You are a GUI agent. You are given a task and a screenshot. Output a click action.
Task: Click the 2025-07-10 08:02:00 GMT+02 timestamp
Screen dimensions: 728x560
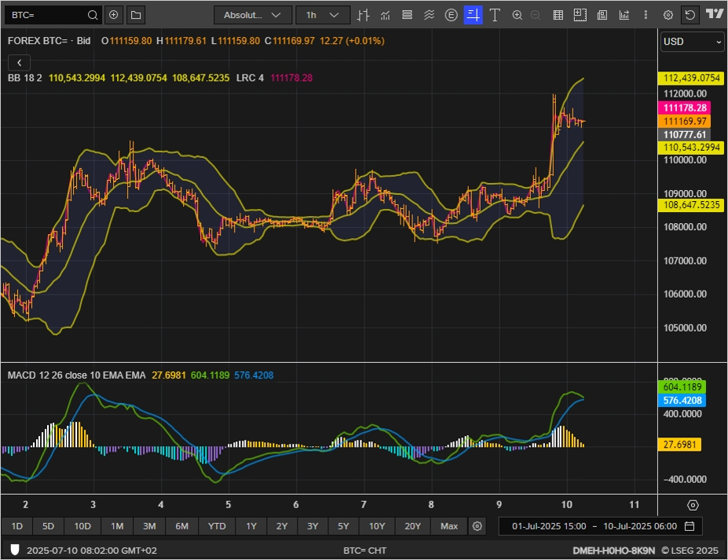[91, 551]
